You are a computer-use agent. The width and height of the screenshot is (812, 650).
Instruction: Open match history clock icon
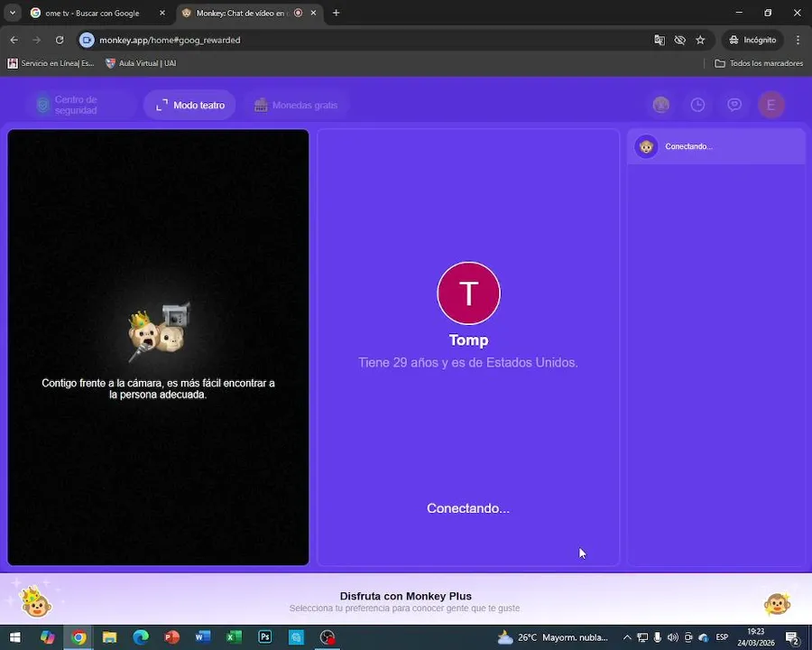pos(697,105)
